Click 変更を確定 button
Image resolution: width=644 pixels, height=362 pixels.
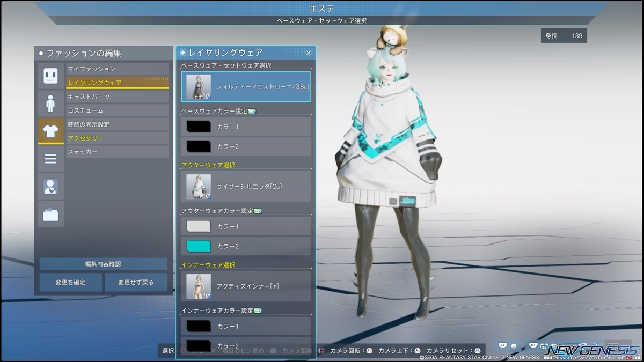click(x=71, y=282)
